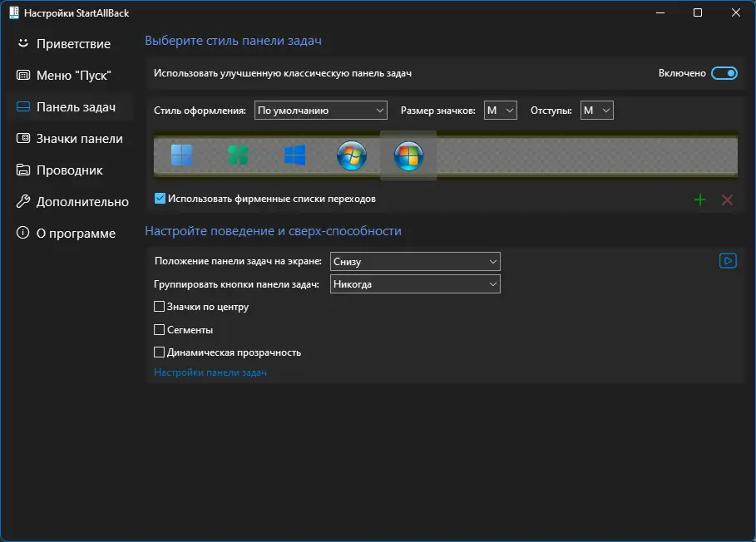Image resolution: width=756 pixels, height=542 pixels.
Task: Minimize the StartAllBack settings window
Action: 660,13
